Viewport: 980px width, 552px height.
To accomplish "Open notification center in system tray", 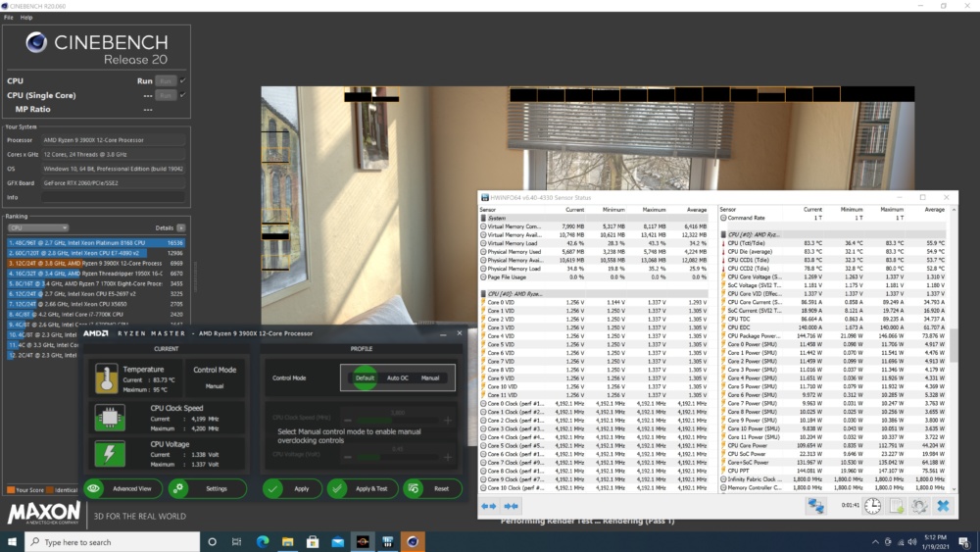I will tap(963, 542).
